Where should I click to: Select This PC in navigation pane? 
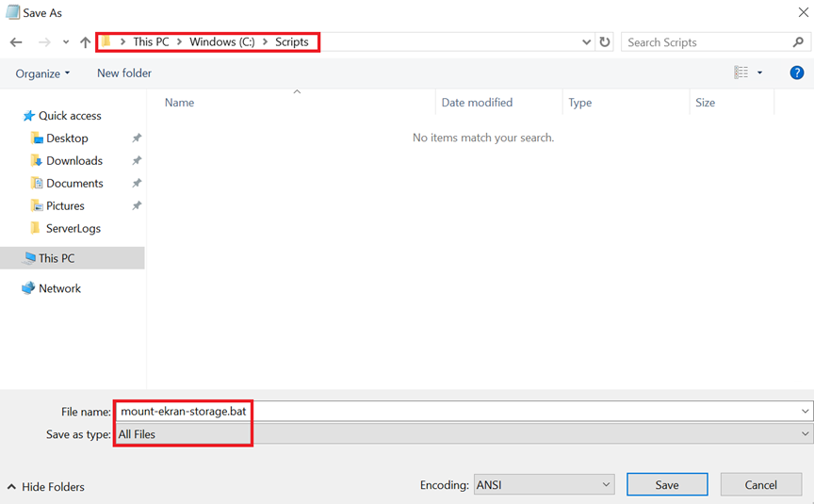[56, 258]
